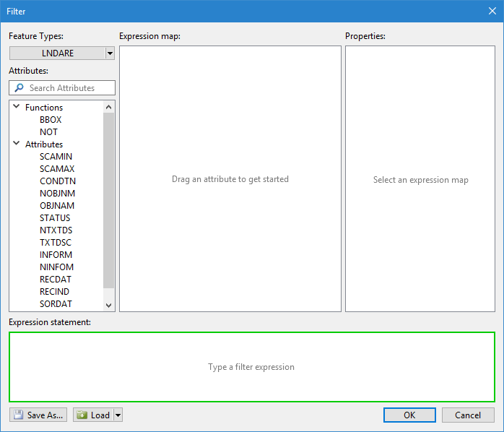Select the SCAMIN attribute

[x=56, y=157]
